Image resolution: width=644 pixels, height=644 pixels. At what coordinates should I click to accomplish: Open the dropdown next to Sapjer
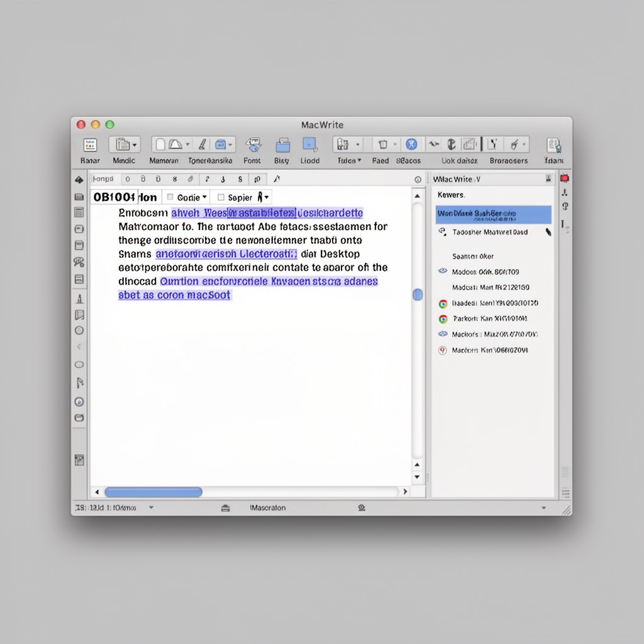coord(267,197)
